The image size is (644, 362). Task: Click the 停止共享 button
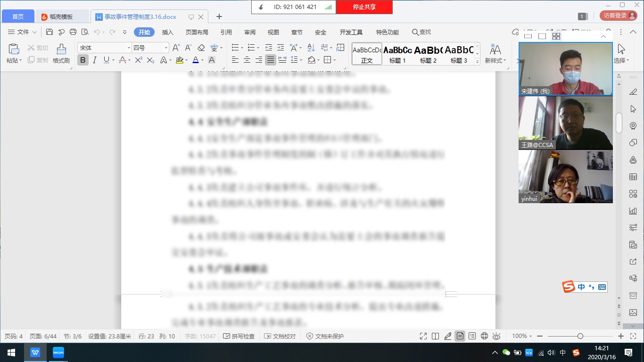[x=364, y=7]
